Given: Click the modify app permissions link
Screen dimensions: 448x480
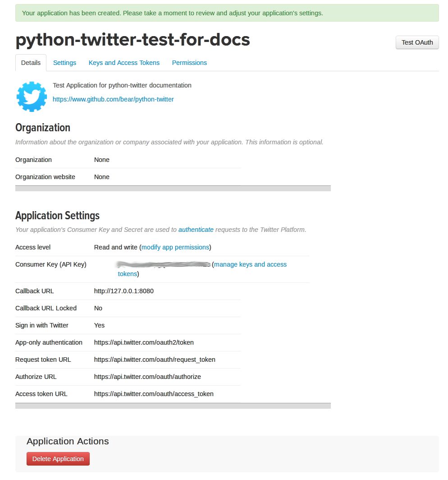Looking at the screenshot, I should point(175,247).
